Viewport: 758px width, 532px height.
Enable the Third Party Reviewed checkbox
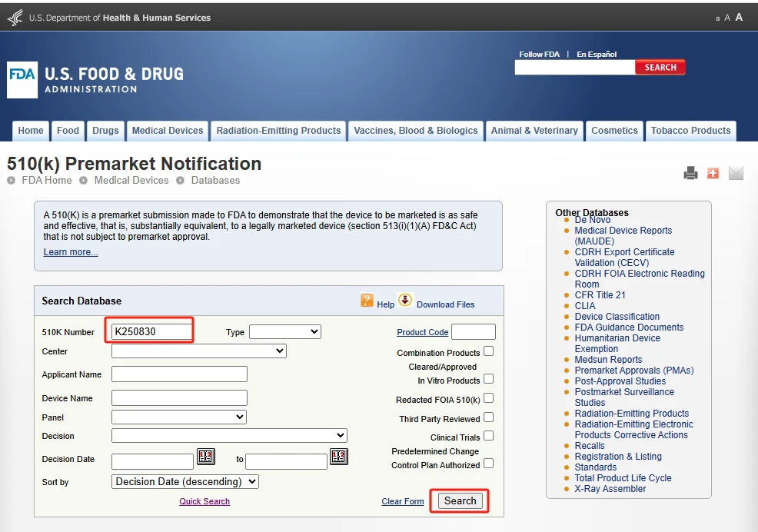coord(489,417)
